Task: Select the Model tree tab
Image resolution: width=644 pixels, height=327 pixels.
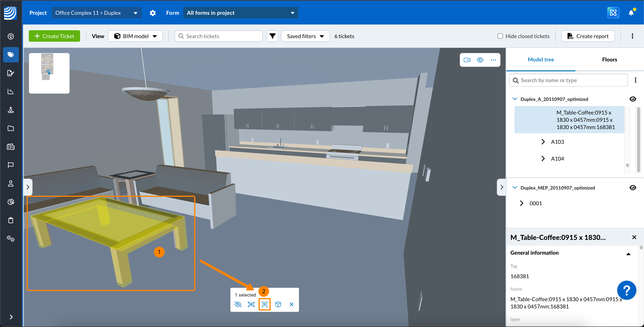Action: point(540,60)
